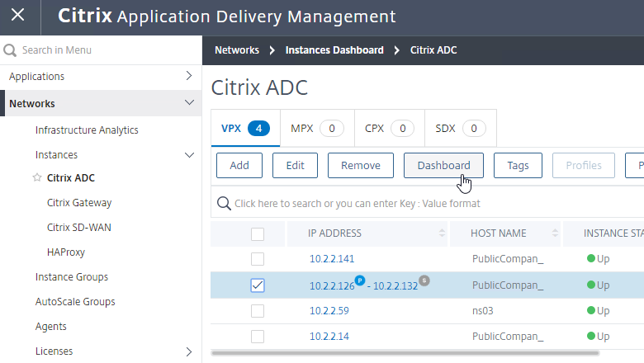Open the Networks breadcrumb link

coord(237,50)
